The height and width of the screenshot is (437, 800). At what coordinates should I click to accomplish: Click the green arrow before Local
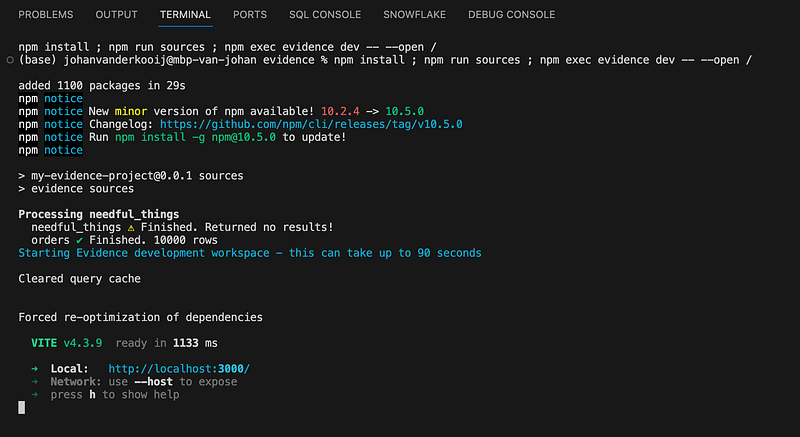(x=35, y=369)
